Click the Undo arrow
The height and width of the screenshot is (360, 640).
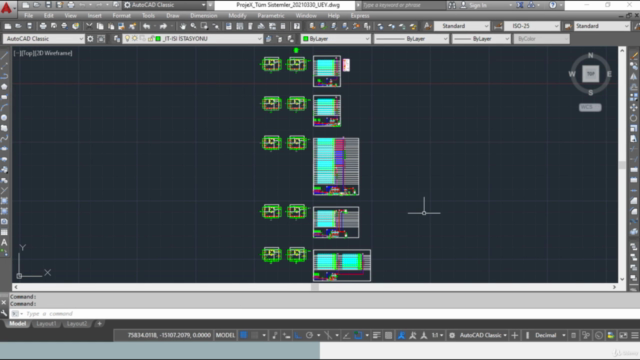(x=147, y=26)
